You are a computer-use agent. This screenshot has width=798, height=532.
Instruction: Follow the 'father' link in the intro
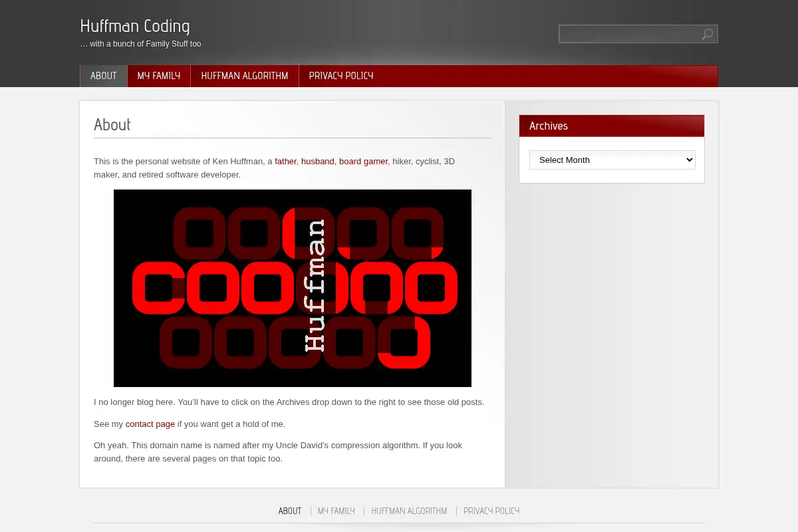[x=285, y=161]
